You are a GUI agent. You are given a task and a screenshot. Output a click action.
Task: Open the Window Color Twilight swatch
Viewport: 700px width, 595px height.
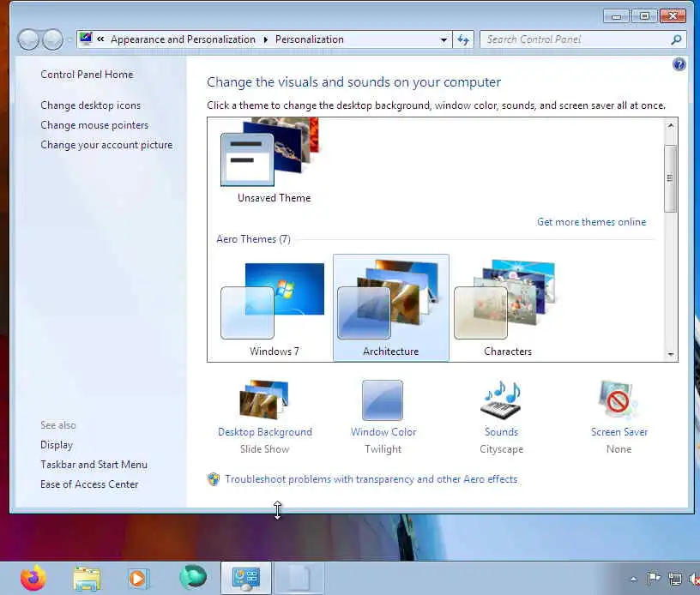tap(383, 400)
